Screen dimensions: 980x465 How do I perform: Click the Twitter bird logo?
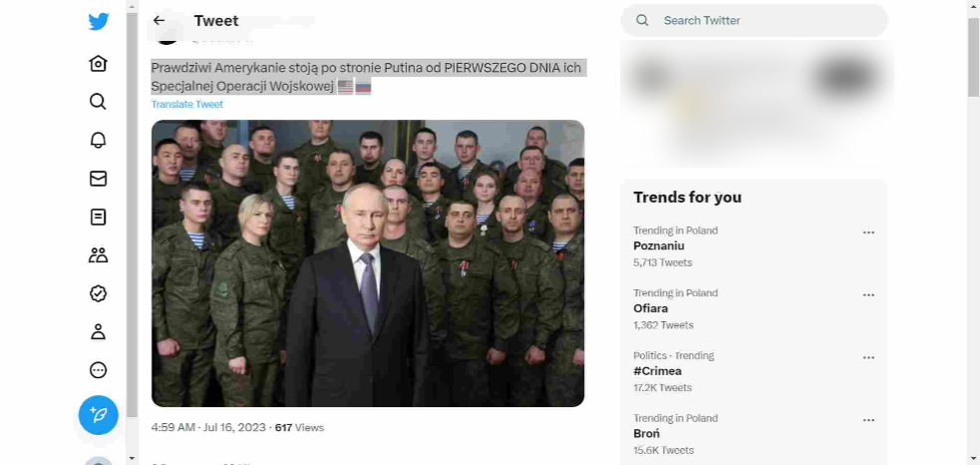(98, 21)
